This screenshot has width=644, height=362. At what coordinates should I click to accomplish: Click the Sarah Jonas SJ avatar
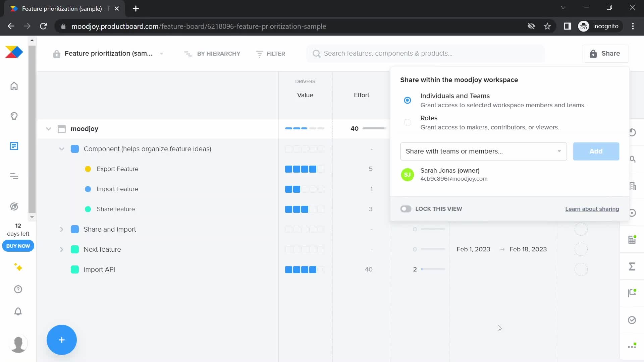(408, 175)
